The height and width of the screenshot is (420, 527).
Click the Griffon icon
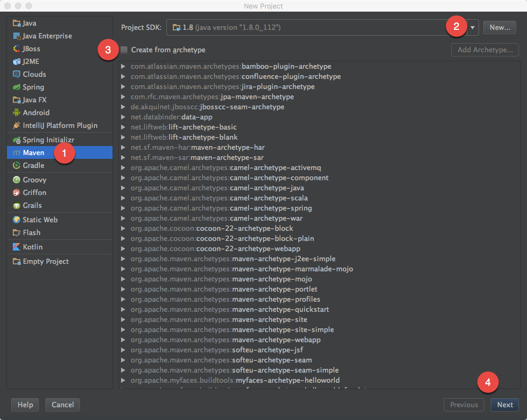17,192
